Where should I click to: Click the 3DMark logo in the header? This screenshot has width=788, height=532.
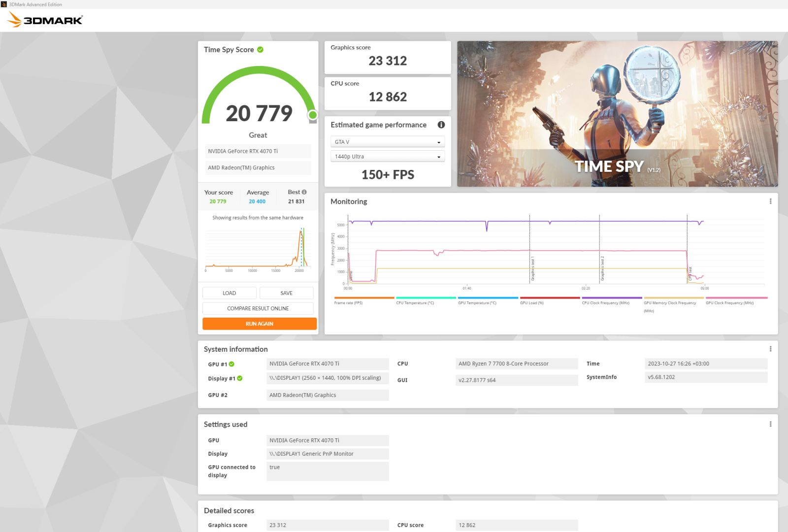point(45,20)
